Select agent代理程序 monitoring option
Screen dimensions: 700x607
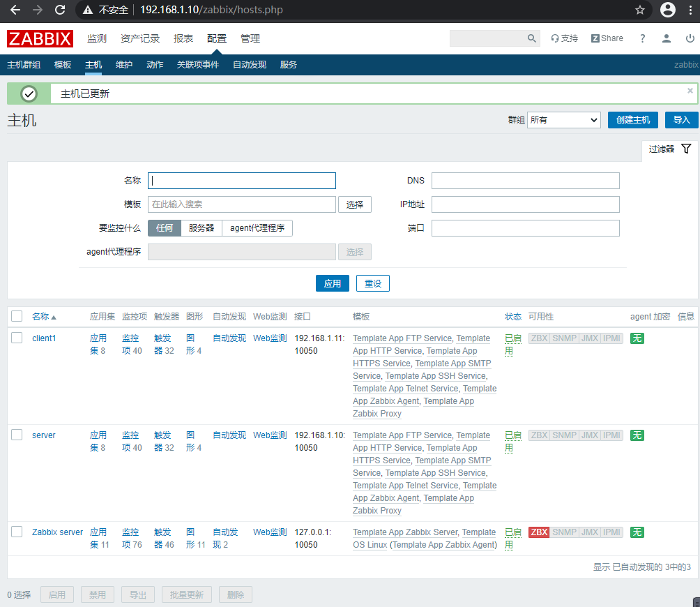coord(257,227)
